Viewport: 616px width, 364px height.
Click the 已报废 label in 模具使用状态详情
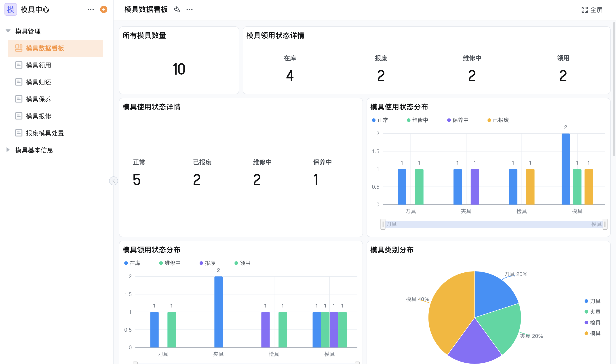point(202,162)
